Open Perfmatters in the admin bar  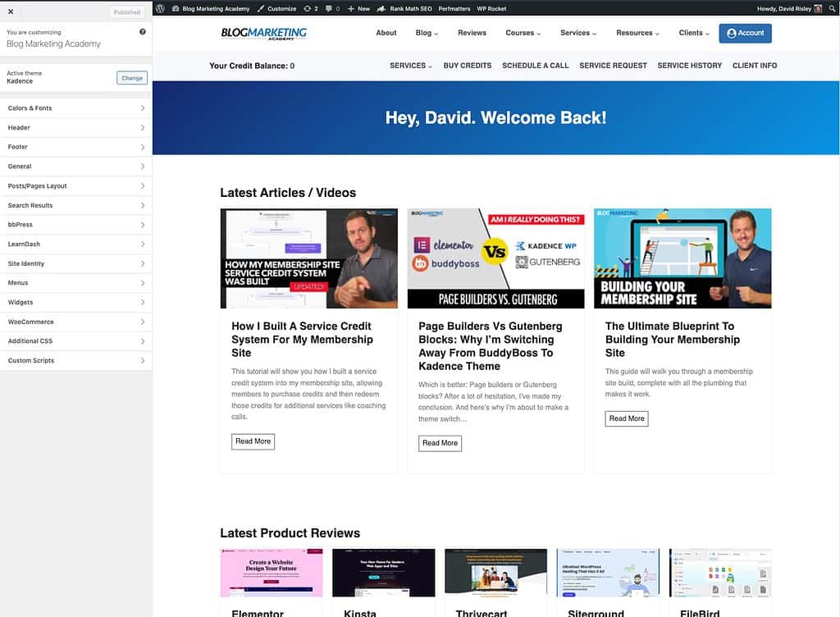(x=454, y=8)
